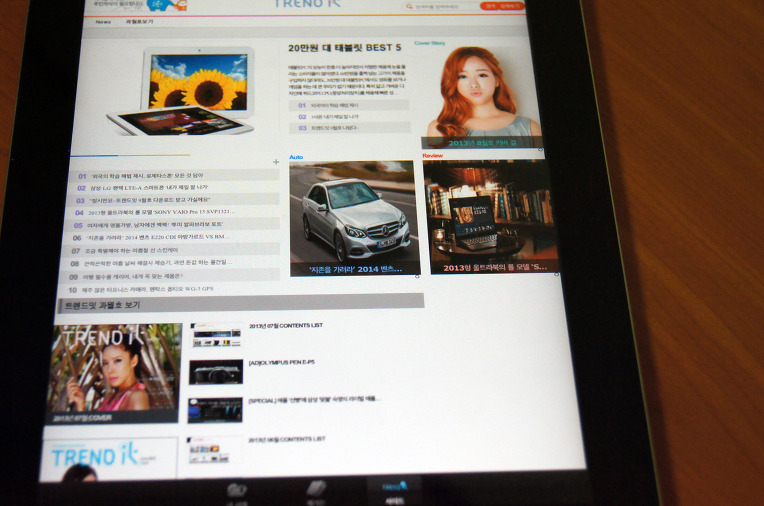Click the Review category label

pos(433,156)
